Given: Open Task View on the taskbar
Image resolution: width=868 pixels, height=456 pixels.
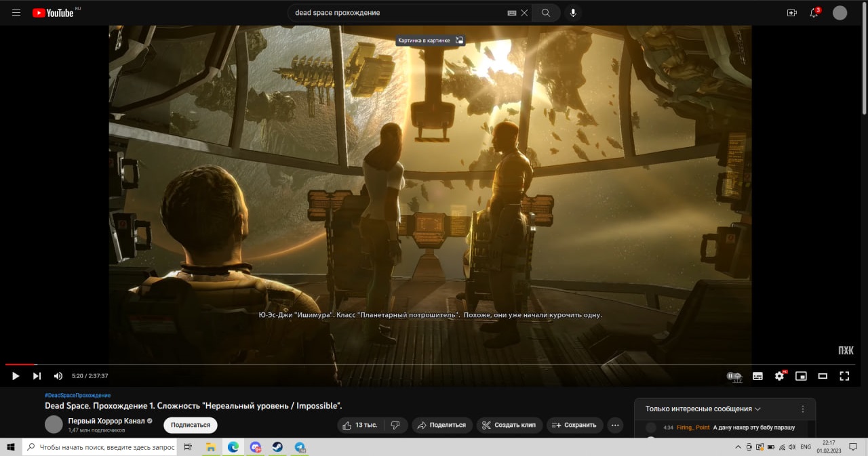Looking at the screenshot, I should coord(189,447).
